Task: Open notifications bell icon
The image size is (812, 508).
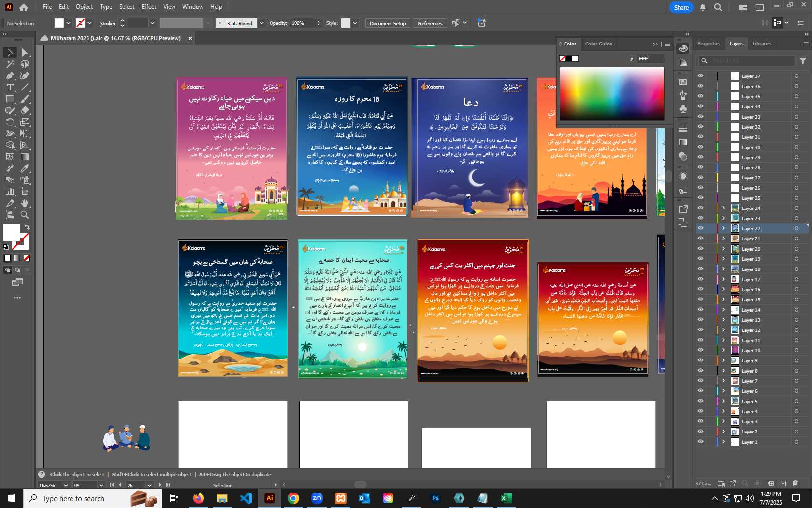Action: tap(703, 7)
